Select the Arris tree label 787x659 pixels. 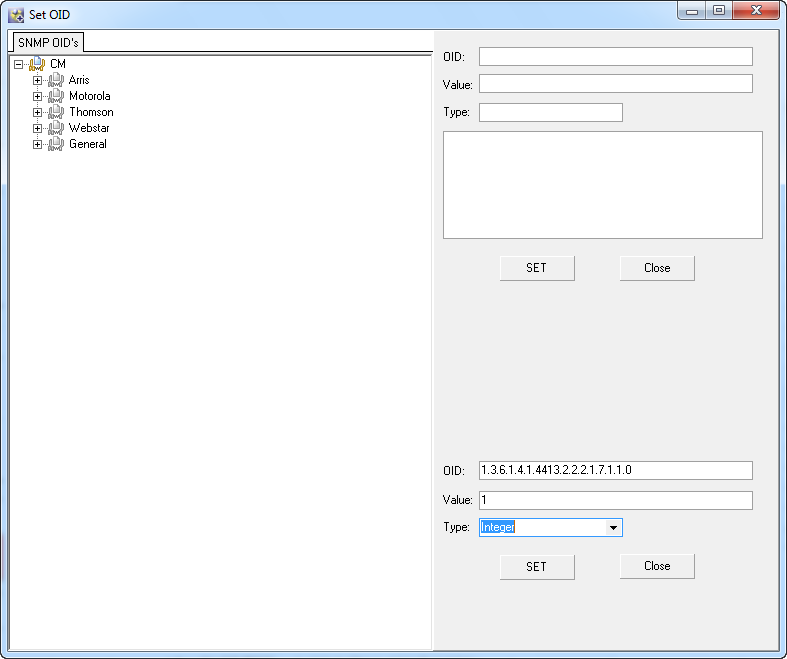79,80
